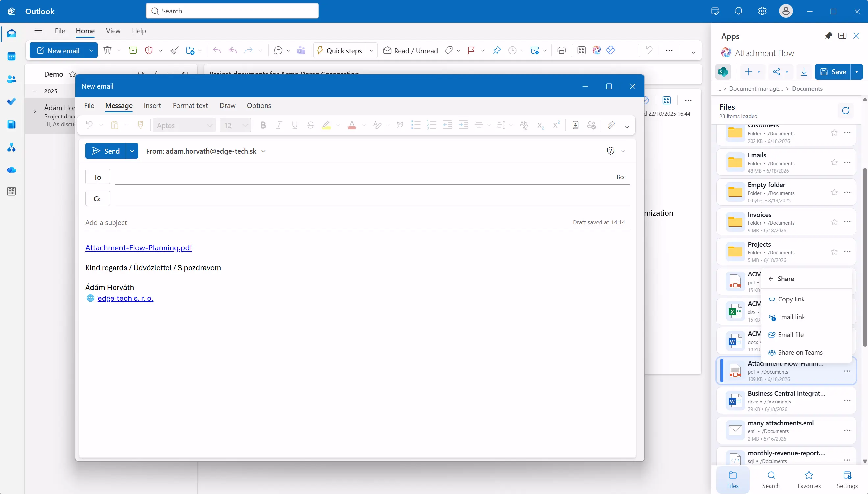This screenshot has height=494, width=868.
Task: Open the Attachment-Flow-Planning.pdf link in message body
Action: click(139, 248)
